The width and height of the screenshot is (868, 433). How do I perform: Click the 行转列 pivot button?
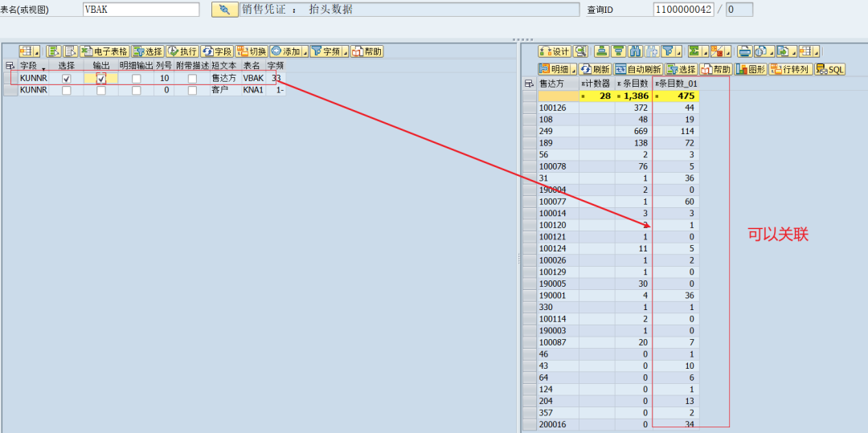coord(791,69)
